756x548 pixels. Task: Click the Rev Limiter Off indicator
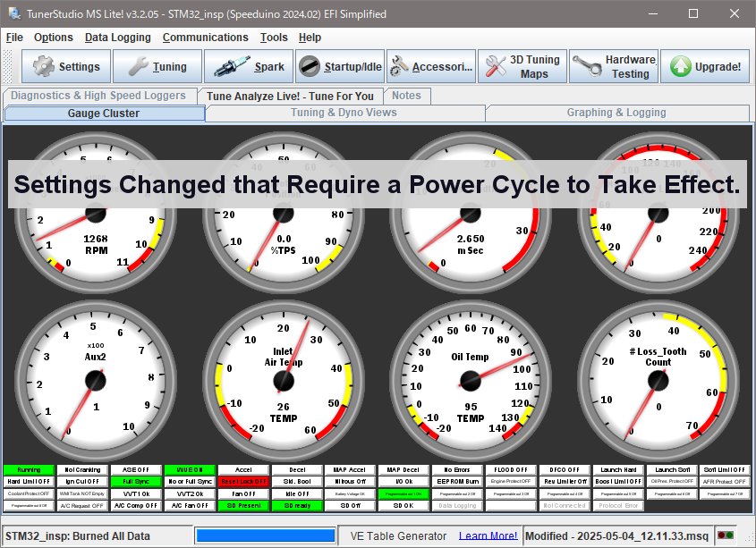(x=565, y=481)
